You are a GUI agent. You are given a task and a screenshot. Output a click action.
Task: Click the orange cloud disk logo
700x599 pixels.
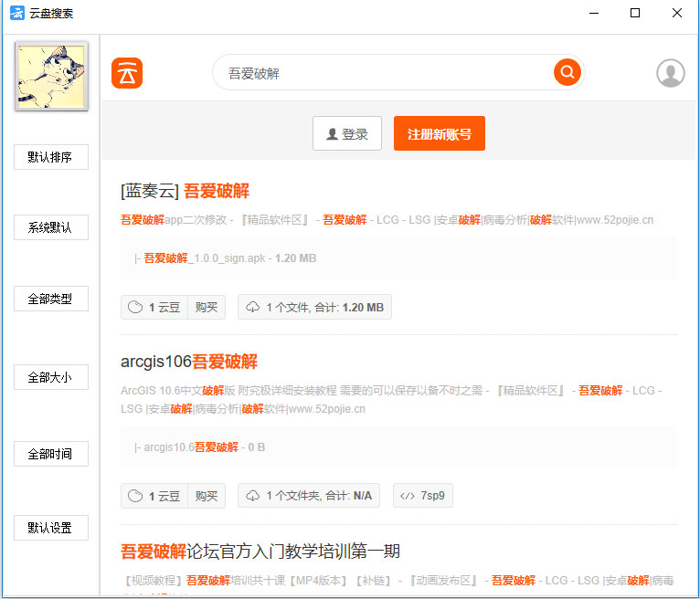point(127,73)
